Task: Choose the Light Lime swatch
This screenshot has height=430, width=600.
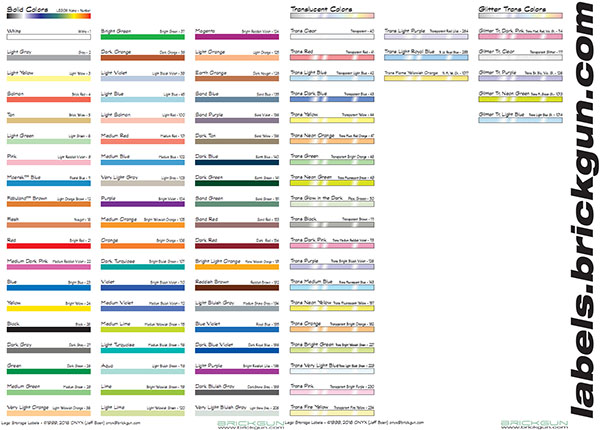Action: pyautogui.click(x=143, y=413)
